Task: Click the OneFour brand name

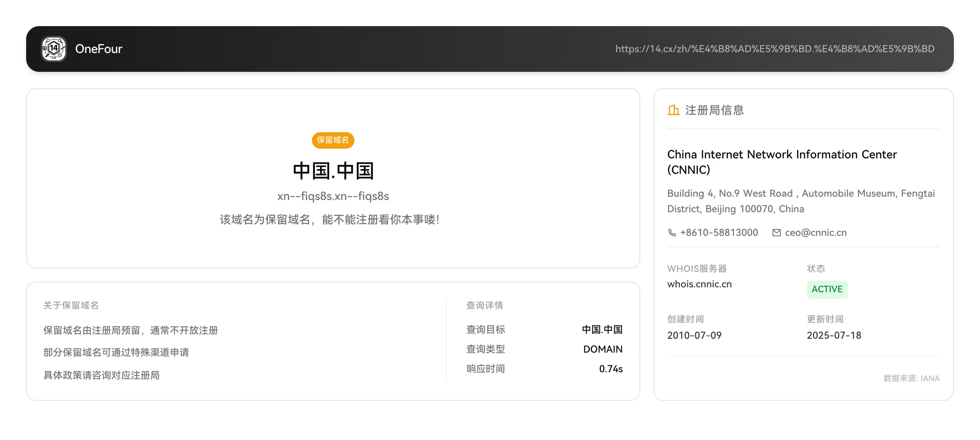Action: [x=99, y=49]
